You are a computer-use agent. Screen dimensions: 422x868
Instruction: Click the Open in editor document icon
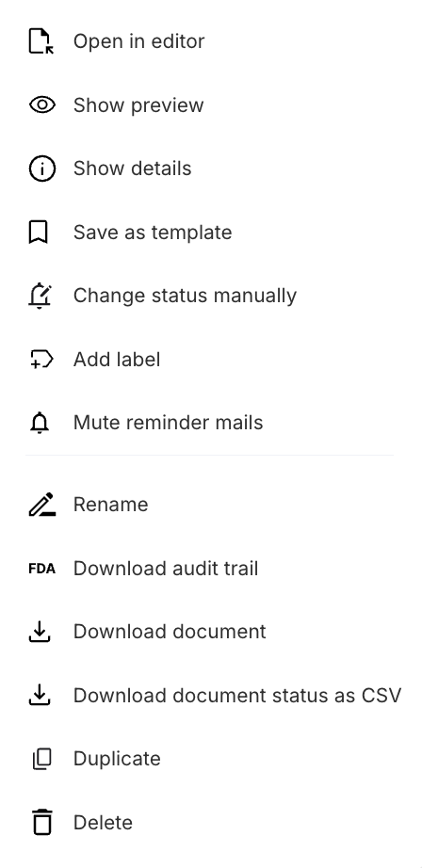(x=41, y=41)
